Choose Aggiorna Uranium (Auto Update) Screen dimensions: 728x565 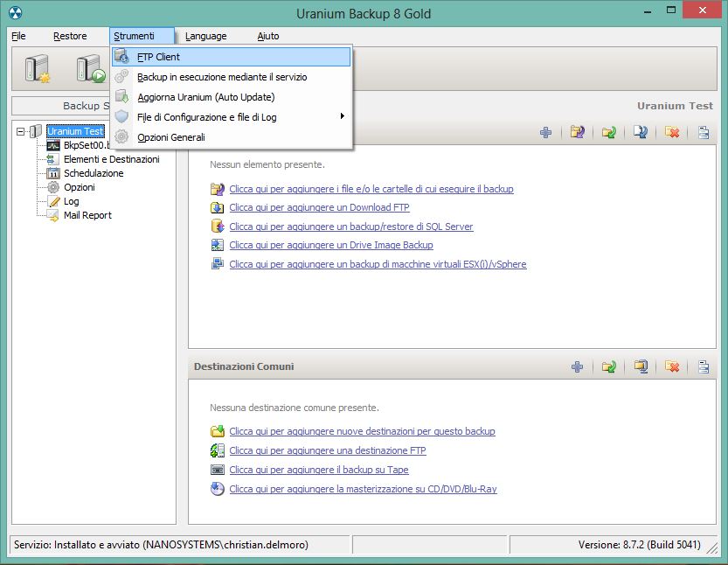point(232,97)
